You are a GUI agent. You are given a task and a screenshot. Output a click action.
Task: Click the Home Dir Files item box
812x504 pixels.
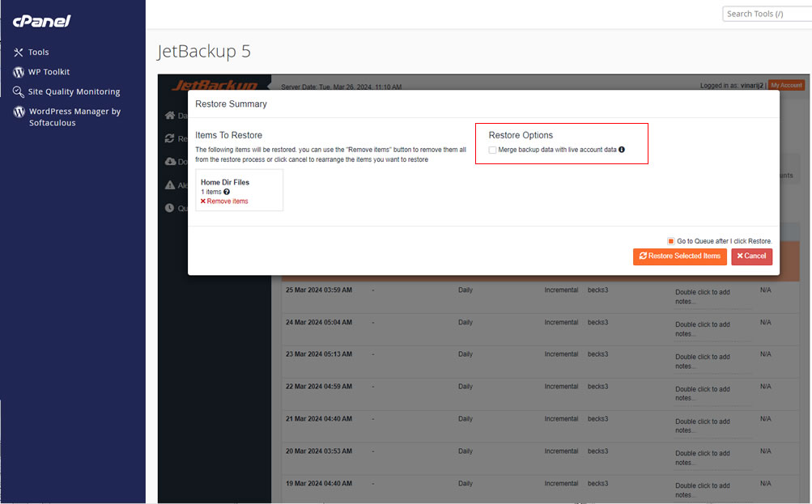tap(240, 190)
